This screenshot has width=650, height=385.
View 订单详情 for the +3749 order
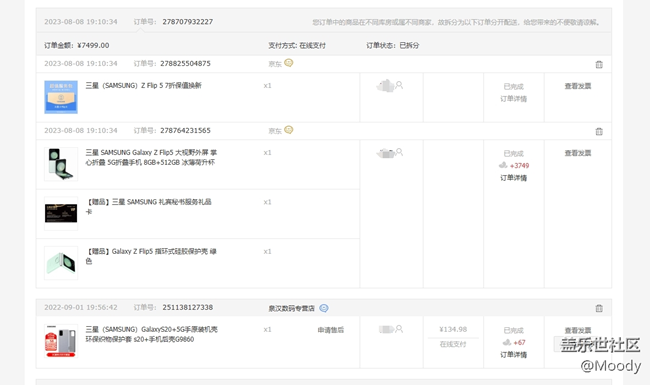pos(513,178)
